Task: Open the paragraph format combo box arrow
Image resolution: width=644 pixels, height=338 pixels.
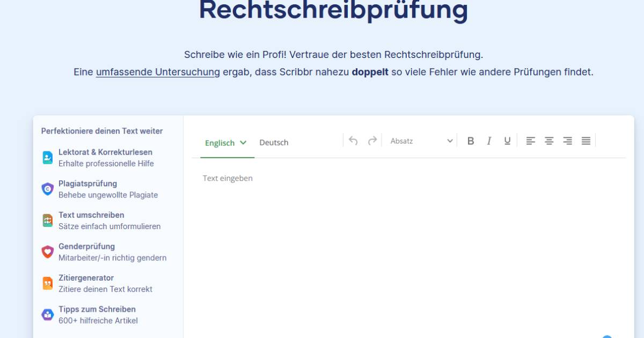Action: (450, 141)
